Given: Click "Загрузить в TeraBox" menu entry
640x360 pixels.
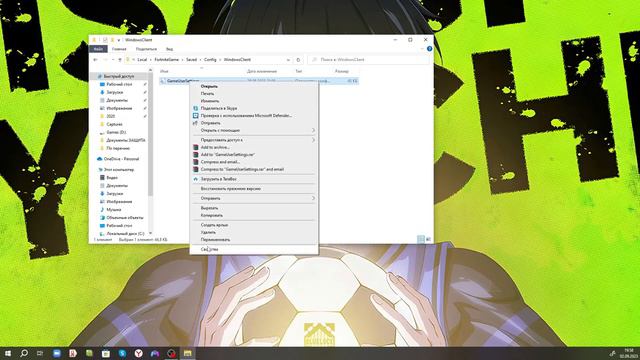Looking at the screenshot, I should [219, 179].
